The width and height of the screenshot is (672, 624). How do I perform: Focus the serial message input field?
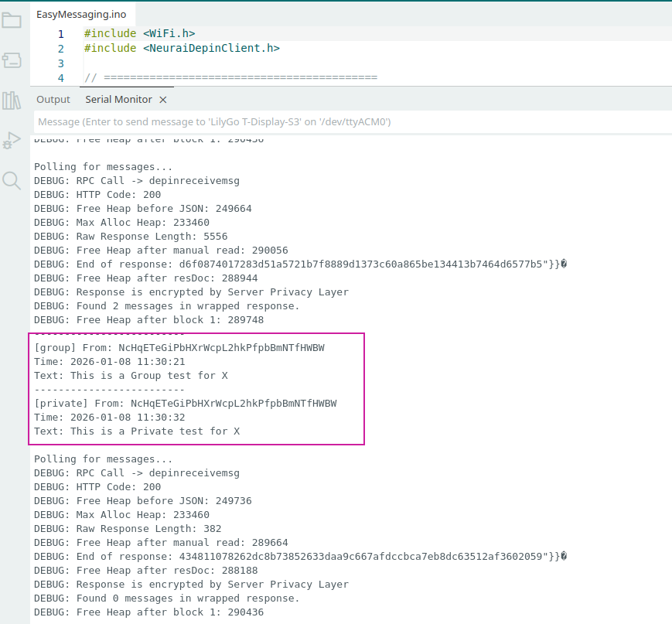[x=353, y=121]
